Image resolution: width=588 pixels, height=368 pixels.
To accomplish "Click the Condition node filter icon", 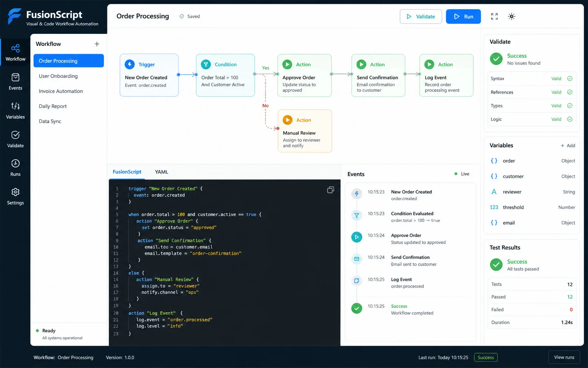I will pos(206,64).
